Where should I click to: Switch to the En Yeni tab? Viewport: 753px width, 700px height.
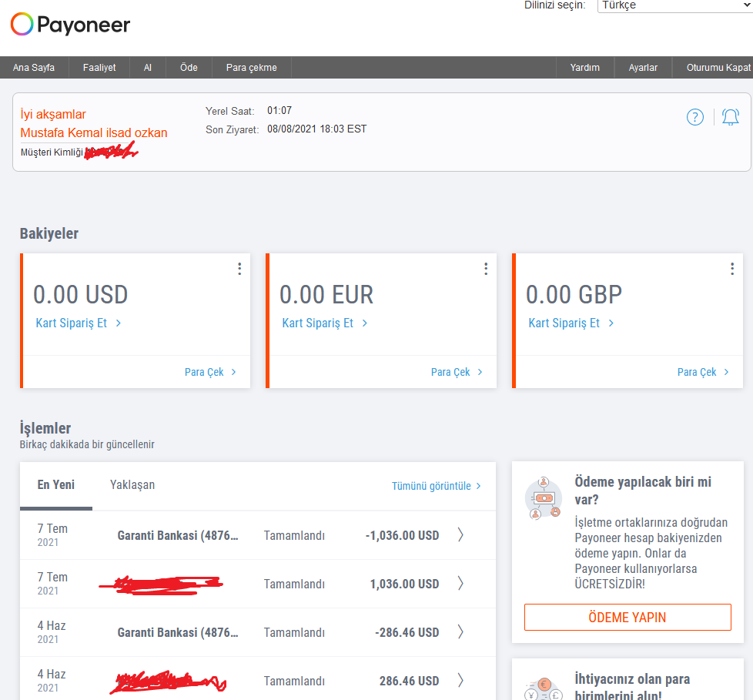[x=56, y=484]
